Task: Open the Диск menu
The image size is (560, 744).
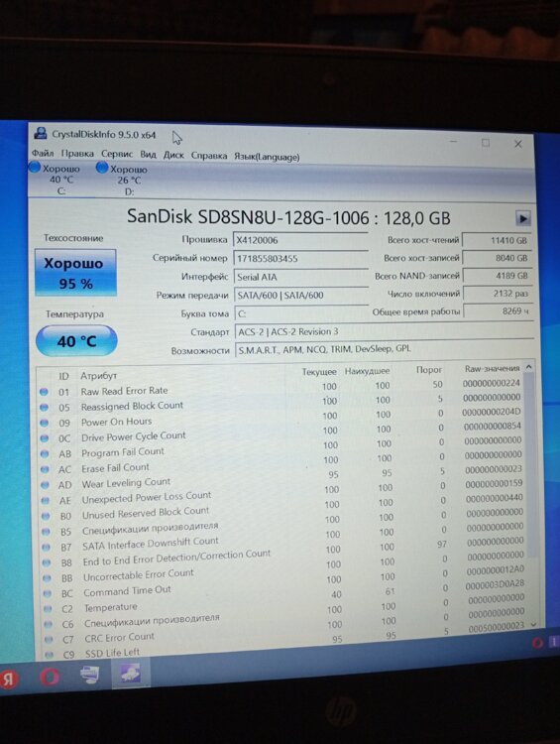Action: point(173,155)
